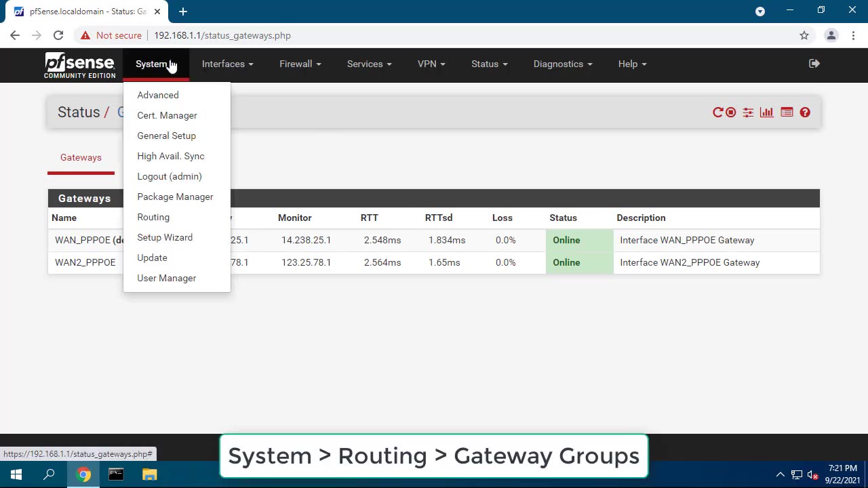Viewport: 868px width, 488px height.
Task: Click the pfSense Community Edition logo
Action: (79, 65)
